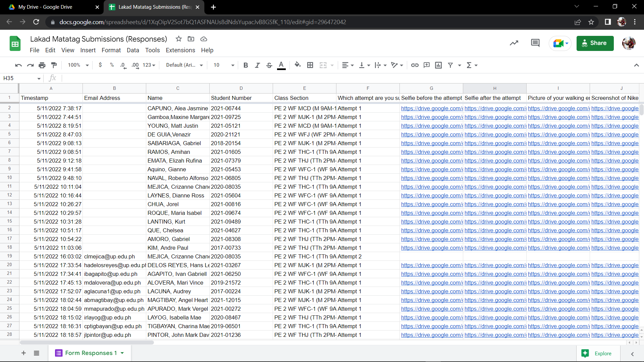The image size is (644, 362).
Task: Open CAPUNO's selfie before attempt link
Action: [x=431, y=108]
